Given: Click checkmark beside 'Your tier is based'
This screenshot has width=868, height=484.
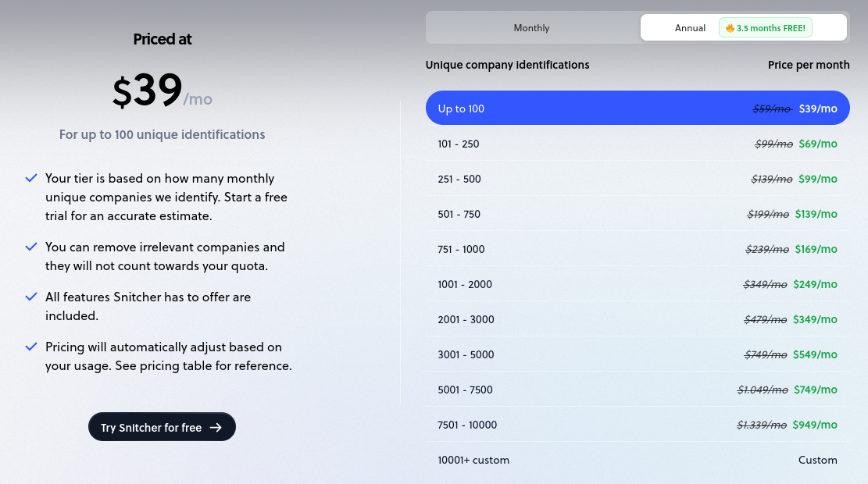Looking at the screenshot, I should (x=31, y=178).
